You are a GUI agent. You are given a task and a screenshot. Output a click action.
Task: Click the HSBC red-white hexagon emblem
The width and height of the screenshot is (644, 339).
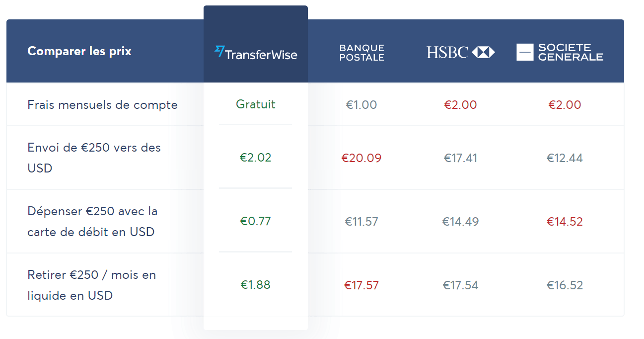click(483, 52)
